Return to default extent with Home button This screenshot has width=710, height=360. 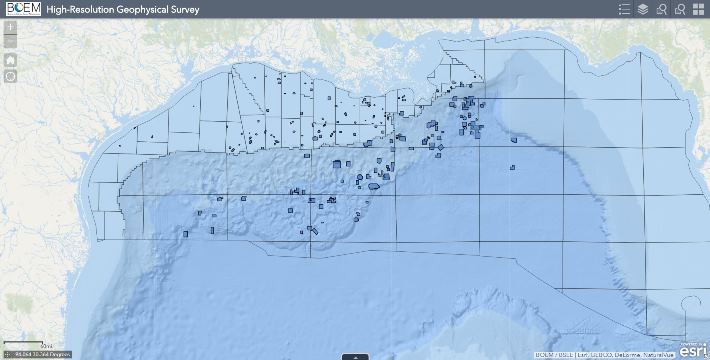pos(10,60)
